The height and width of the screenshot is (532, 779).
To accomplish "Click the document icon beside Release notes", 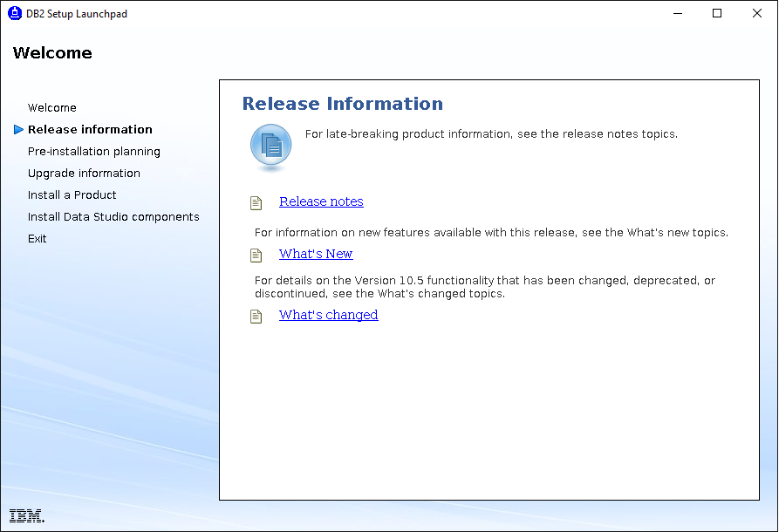I will click(x=256, y=202).
